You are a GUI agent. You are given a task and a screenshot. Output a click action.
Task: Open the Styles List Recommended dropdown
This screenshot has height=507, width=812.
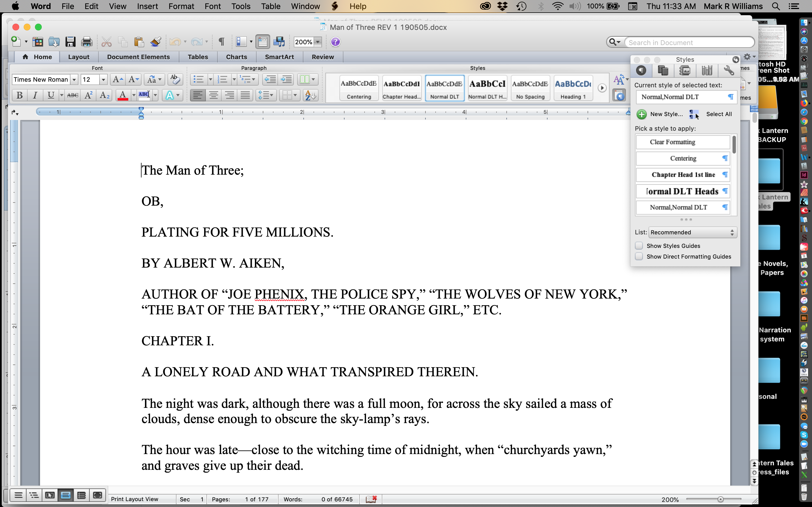pyautogui.click(x=692, y=232)
